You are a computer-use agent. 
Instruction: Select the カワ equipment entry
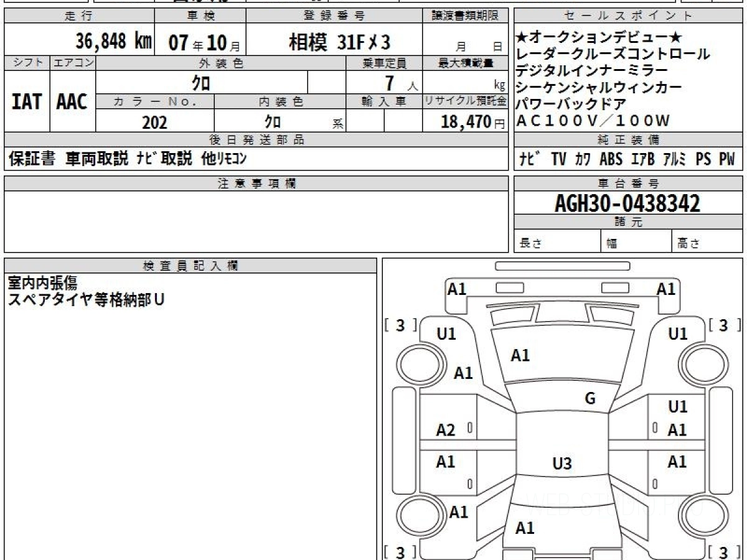point(583,159)
